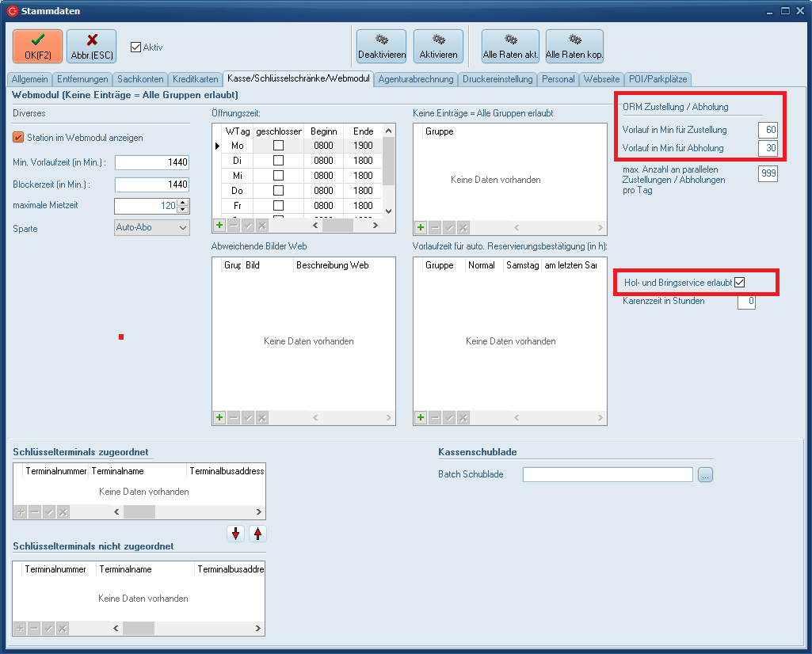Uncheck Station im Webmodul anzeigen
This screenshot has height=654, width=812.
pos(19,138)
